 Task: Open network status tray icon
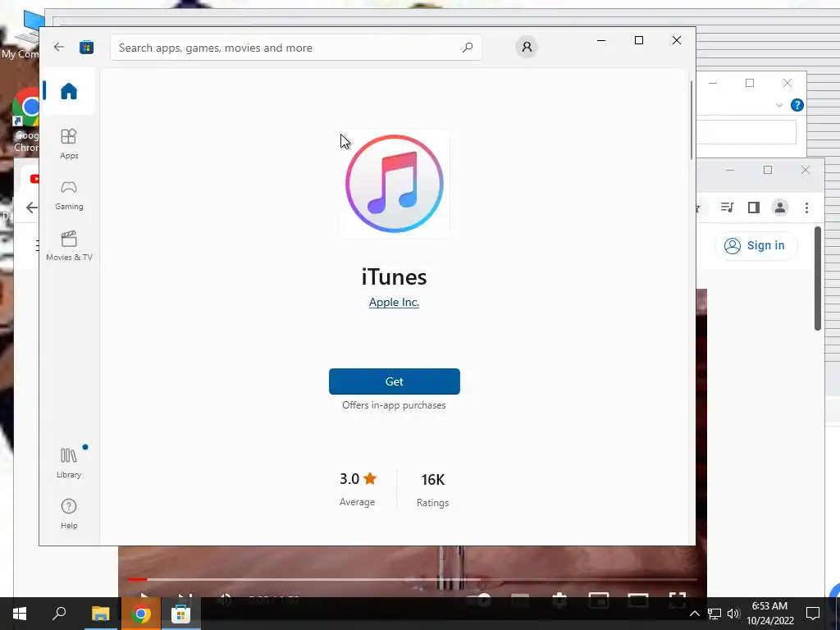coord(714,614)
